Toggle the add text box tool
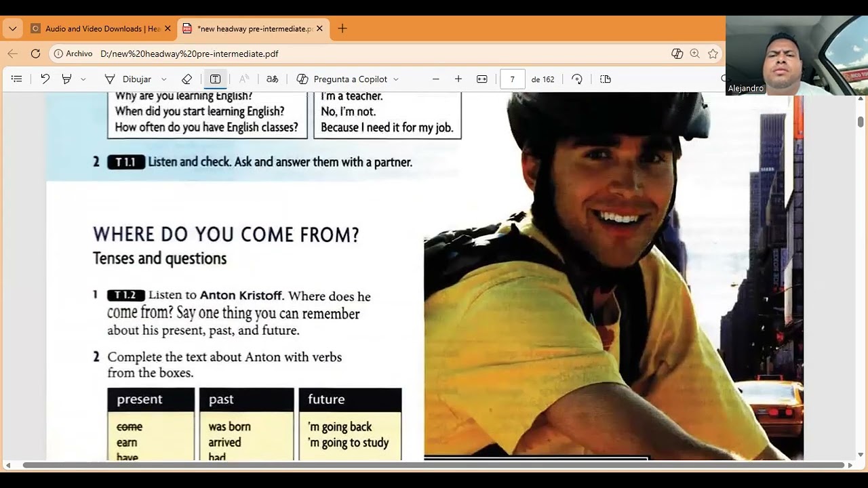 [215, 79]
